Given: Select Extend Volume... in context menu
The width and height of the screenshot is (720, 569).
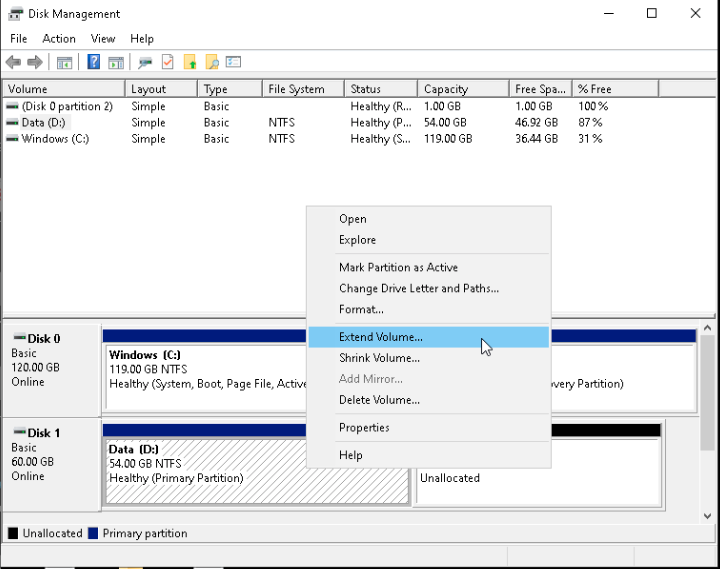Looking at the screenshot, I should (x=429, y=337).
